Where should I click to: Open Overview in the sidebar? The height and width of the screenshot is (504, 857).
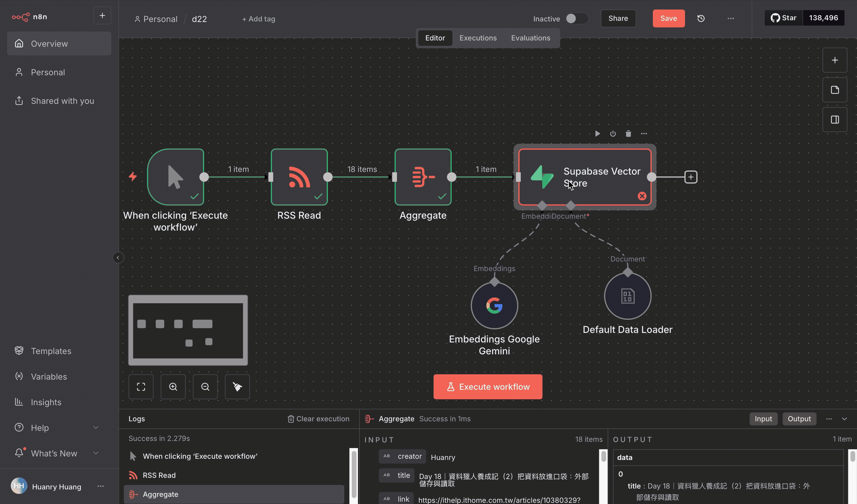coord(59,43)
